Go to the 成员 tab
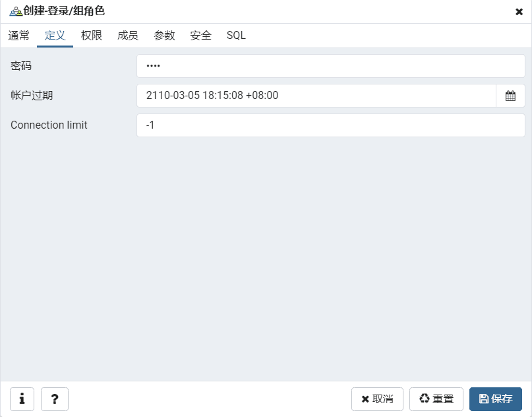 tap(128, 36)
